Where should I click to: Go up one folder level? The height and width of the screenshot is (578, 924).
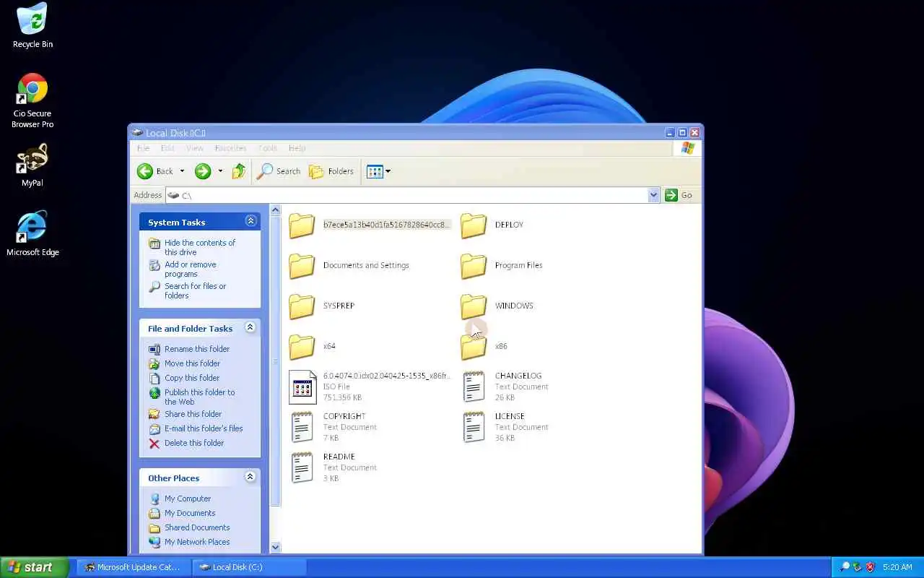pyautogui.click(x=239, y=171)
